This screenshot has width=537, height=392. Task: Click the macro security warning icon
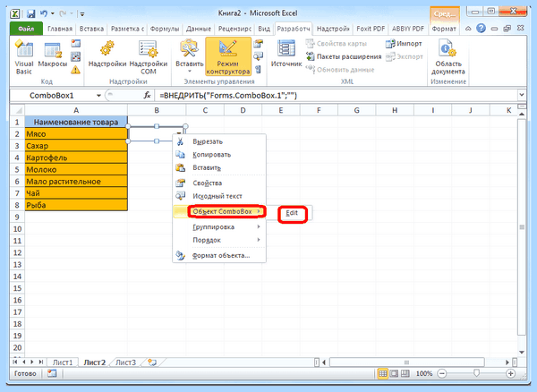pyautogui.click(x=75, y=70)
